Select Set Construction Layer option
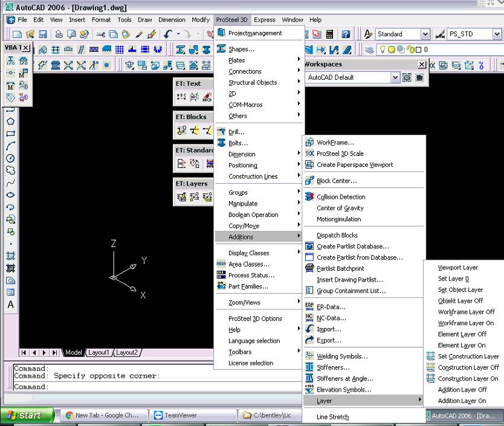 (x=465, y=357)
